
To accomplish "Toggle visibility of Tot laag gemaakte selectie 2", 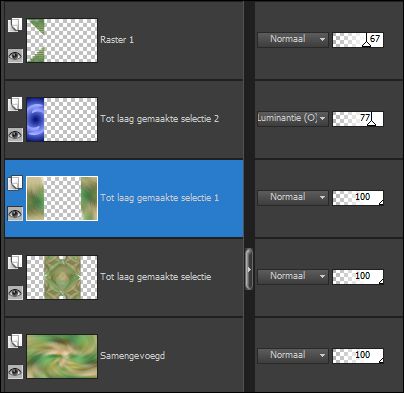I will point(15,135).
